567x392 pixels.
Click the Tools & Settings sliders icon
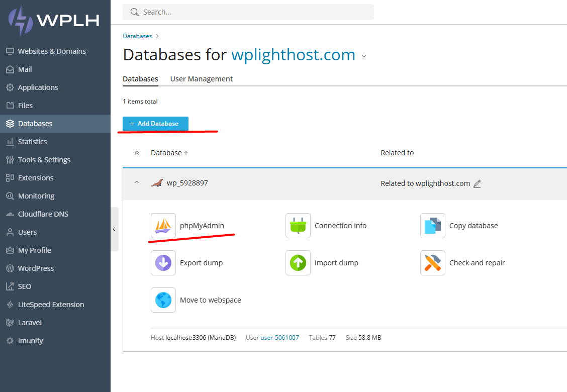pos(10,160)
